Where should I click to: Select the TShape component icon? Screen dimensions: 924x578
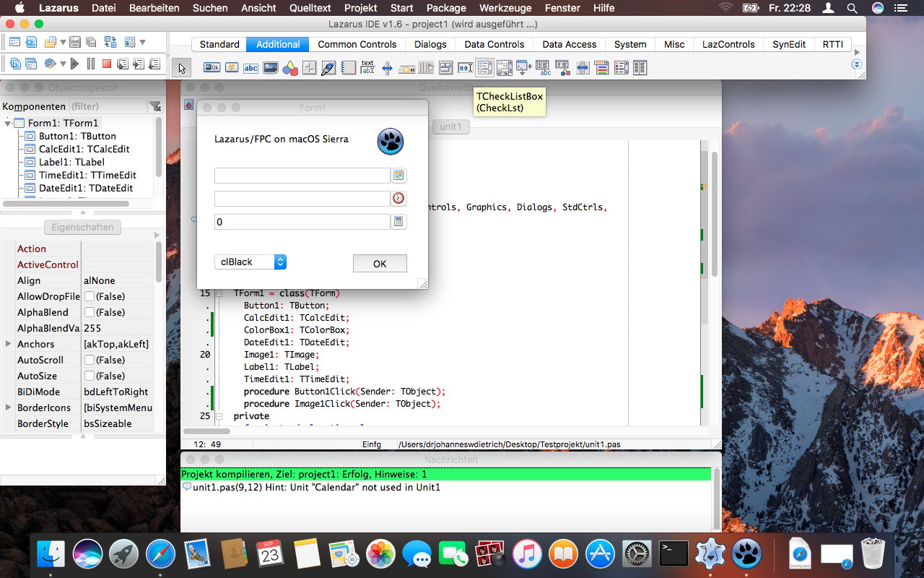[290, 68]
